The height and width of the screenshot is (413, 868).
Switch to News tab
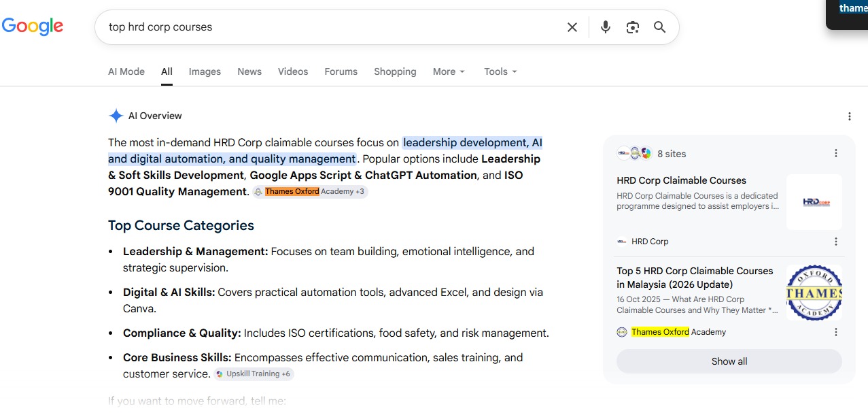pos(249,71)
